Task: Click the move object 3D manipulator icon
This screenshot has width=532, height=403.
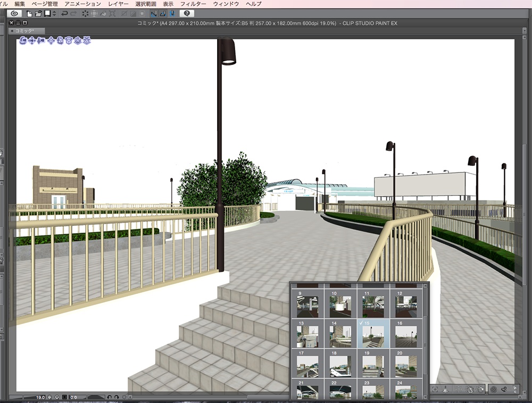Action: [x=51, y=41]
